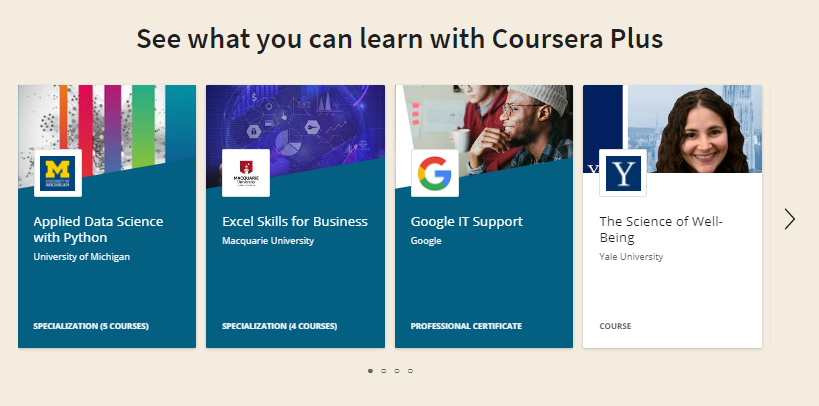Open Excel Skills for Business title

click(295, 221)
